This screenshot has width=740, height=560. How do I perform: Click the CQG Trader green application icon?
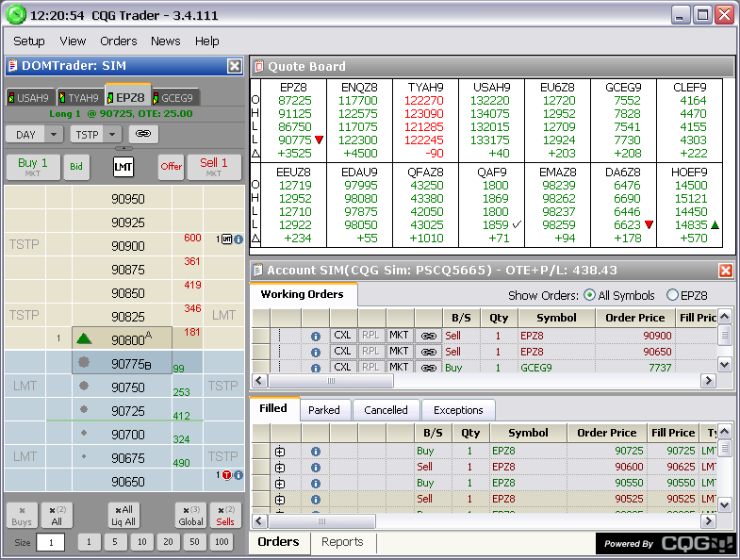tap(16, 14)
